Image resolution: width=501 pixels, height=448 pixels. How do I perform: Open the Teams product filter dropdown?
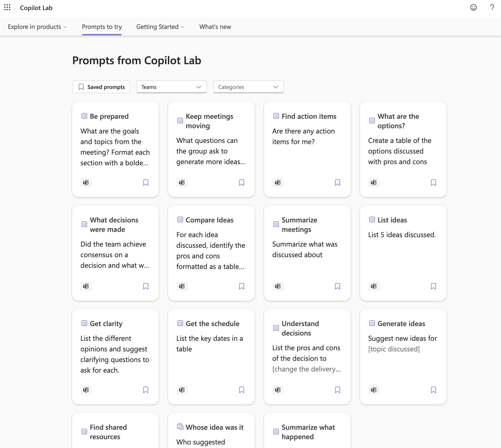click(171, 87)
